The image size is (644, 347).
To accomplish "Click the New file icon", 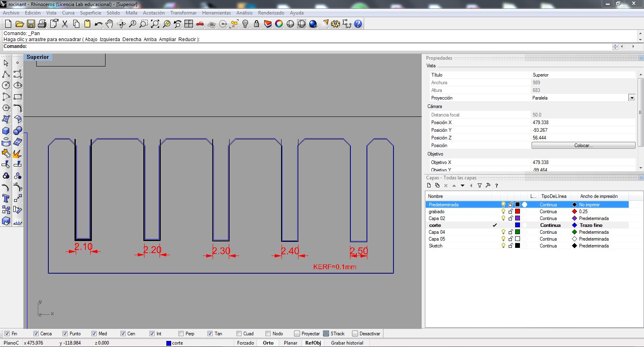I will 8,24.
